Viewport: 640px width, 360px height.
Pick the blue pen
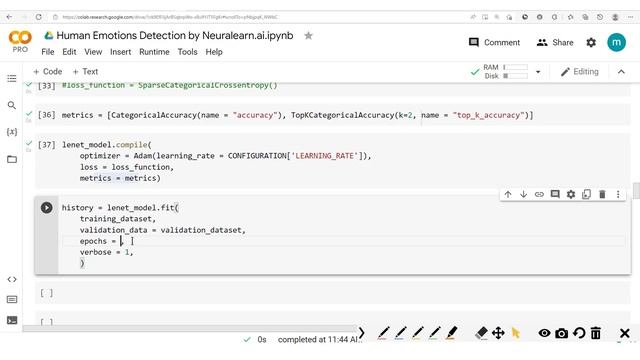pyautogui.click(x=400, y=333)
